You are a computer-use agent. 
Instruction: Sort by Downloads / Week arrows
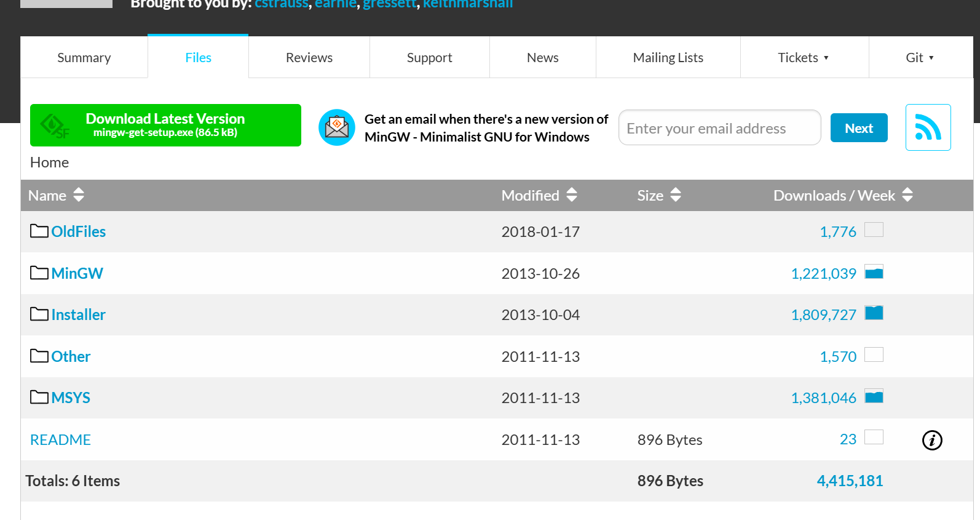click(907, 195)
